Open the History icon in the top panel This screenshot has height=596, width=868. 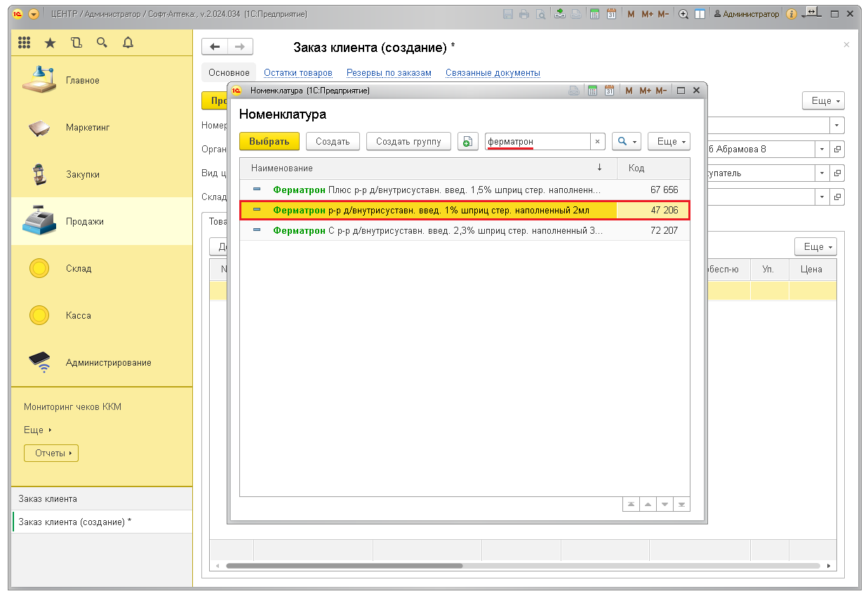coord(76,43)
